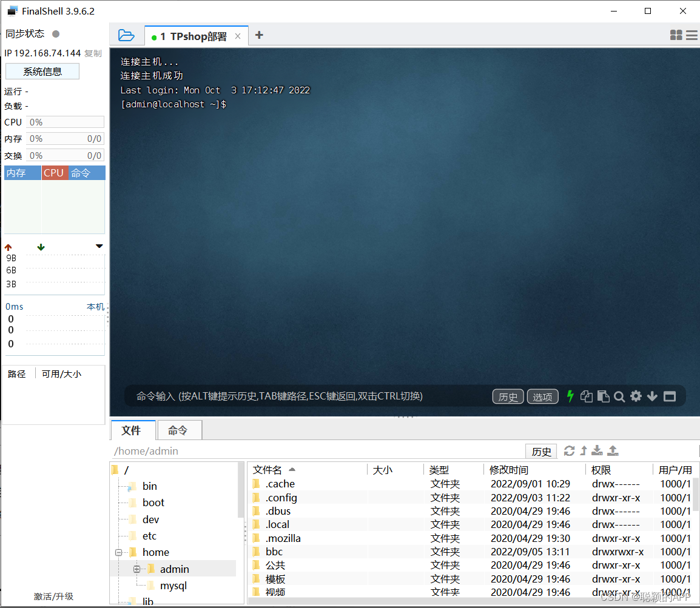The image size is (700, 608).
Task: Expand the admin folder tree node
Action: (x=136, y=569)
